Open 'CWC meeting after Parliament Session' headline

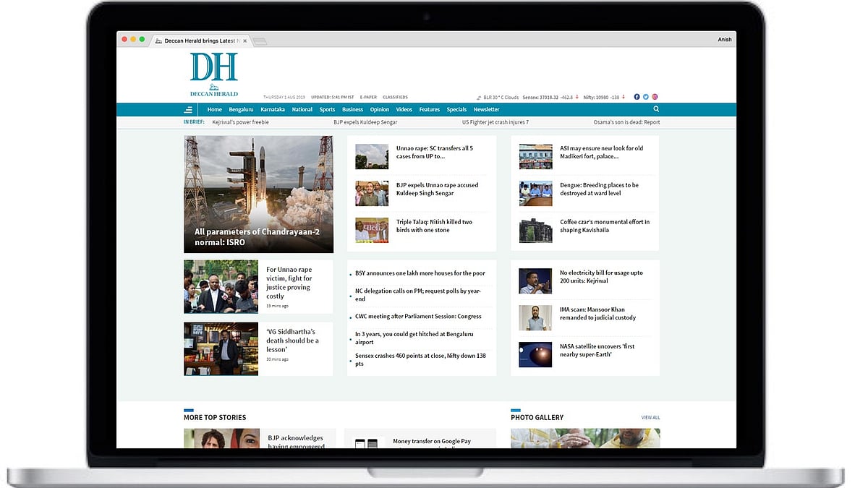418,316
